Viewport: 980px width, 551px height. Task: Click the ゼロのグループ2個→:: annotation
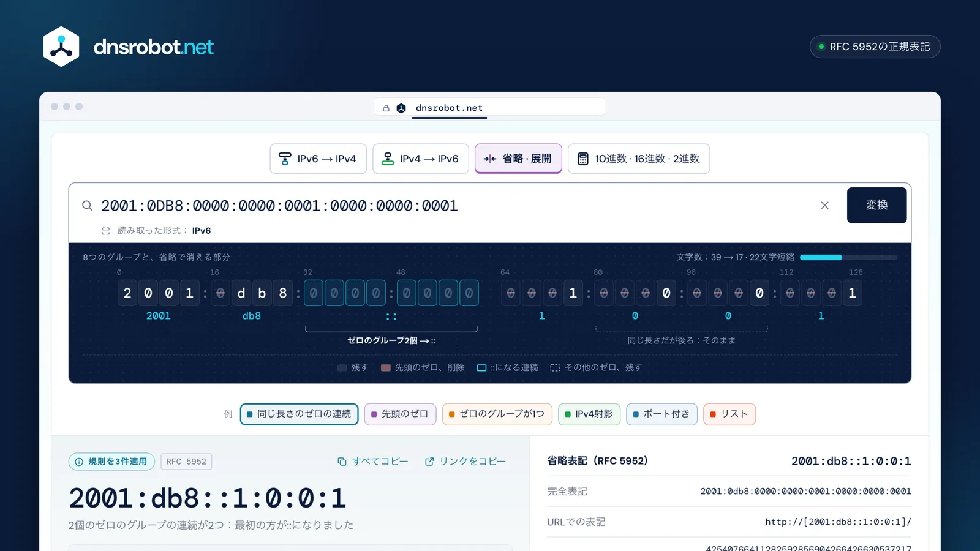tap(391, 340)
